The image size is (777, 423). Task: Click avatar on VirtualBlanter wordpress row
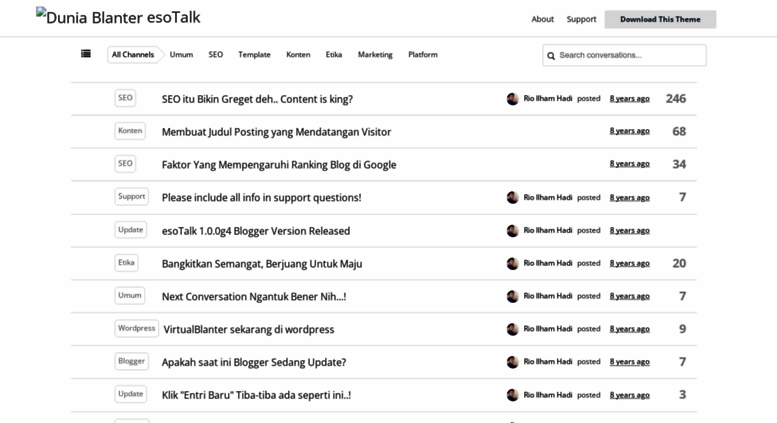tap(512, 329)
